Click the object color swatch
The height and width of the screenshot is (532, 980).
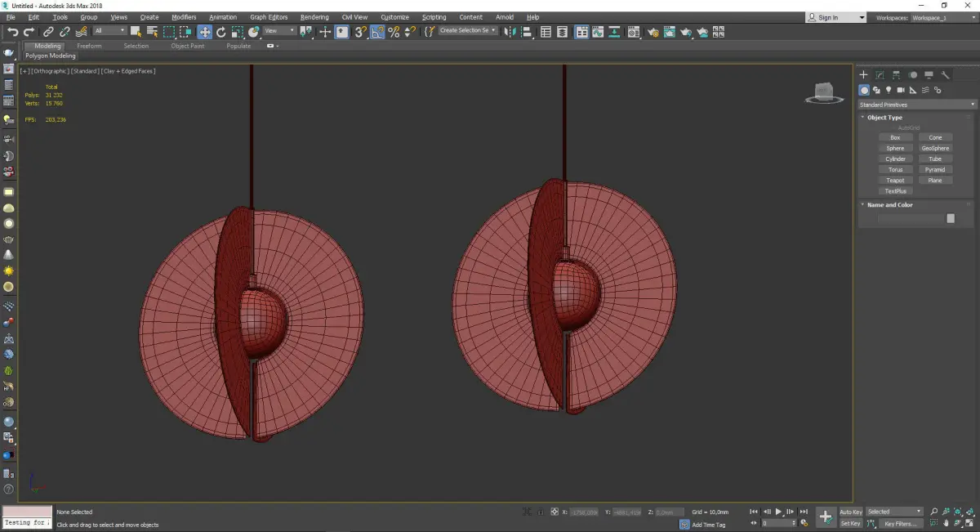click(x=951, y=218)
